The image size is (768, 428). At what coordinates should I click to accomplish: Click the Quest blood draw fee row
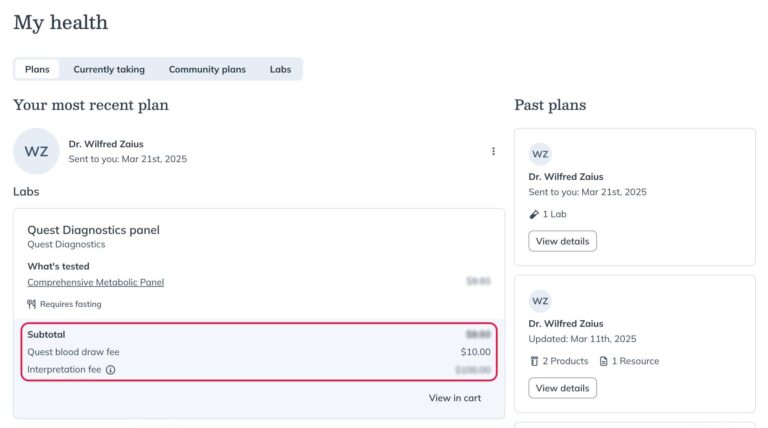[258, 352]
